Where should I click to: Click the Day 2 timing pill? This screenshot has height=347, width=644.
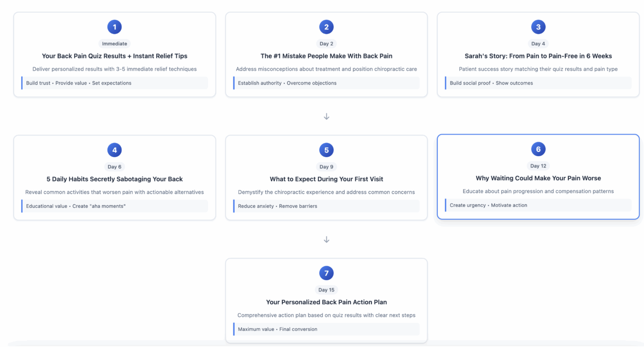(326, 44)
